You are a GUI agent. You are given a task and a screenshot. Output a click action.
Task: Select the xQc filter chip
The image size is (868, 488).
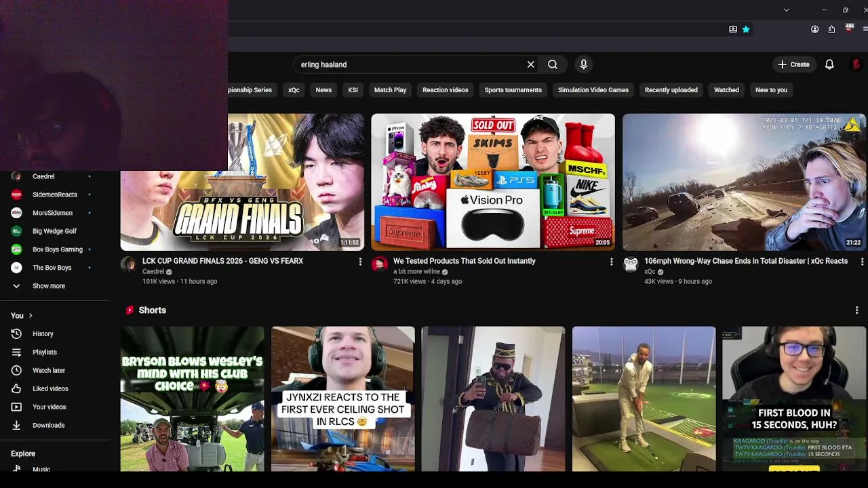click(294, 90)
